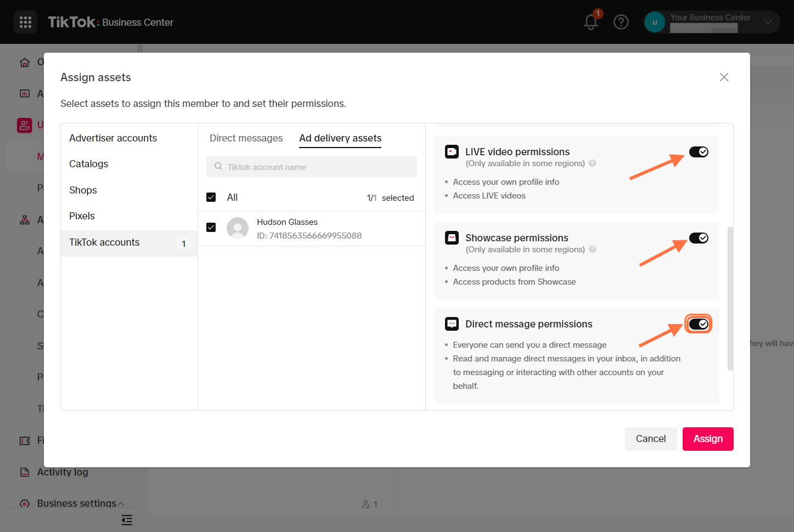Disable LIVE video permissions

(x=699, y=151)
